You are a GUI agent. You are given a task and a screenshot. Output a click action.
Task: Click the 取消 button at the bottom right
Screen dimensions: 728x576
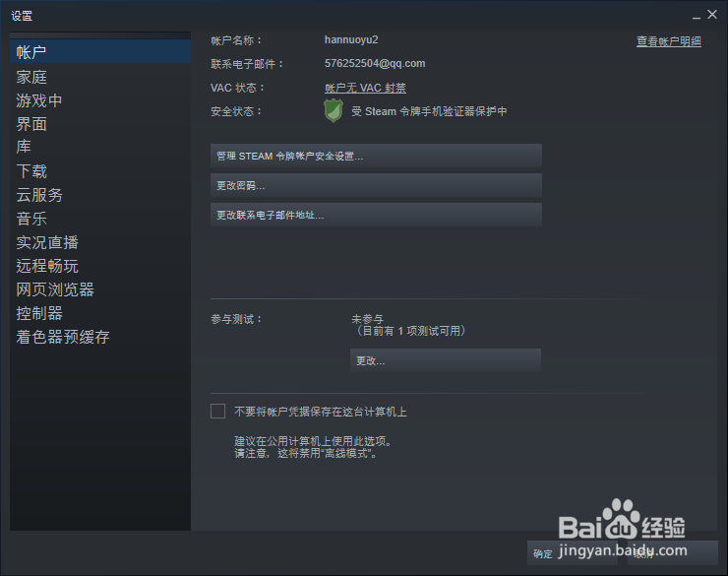click(x=672, y=552)
